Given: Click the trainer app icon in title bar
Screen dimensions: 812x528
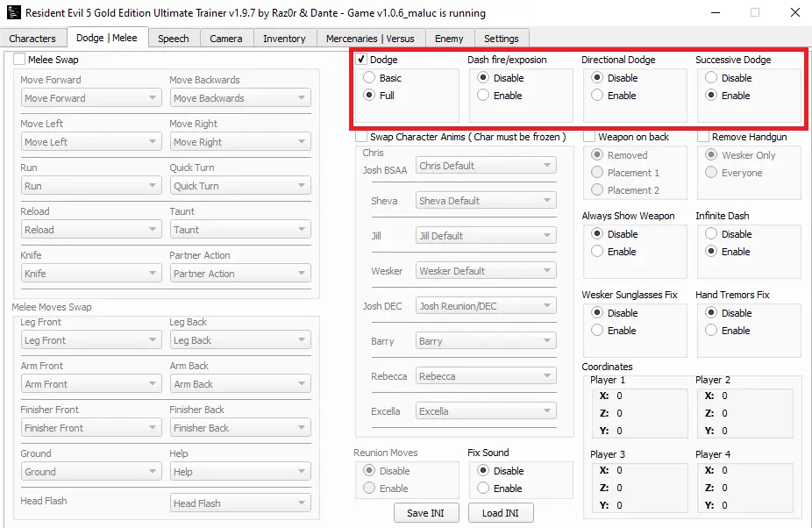Looking at the screenshot, I should point(13,12).
